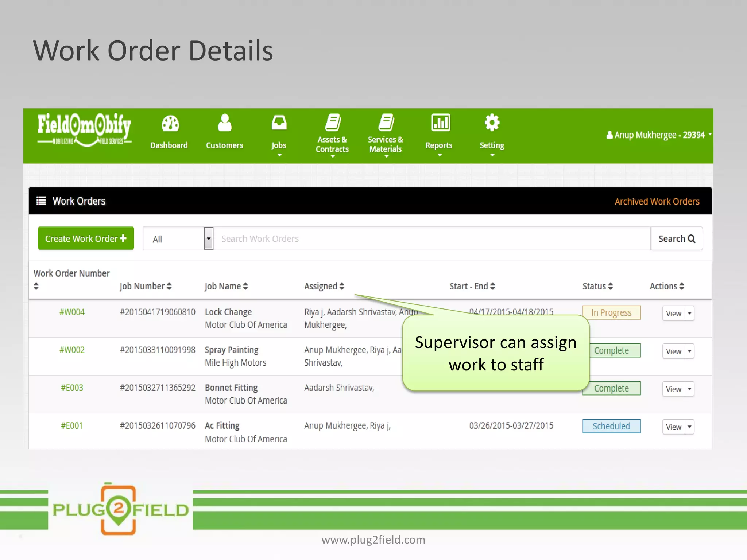
Task: Sort by Work Order Number arrows
Action: (x=36, y=286)
